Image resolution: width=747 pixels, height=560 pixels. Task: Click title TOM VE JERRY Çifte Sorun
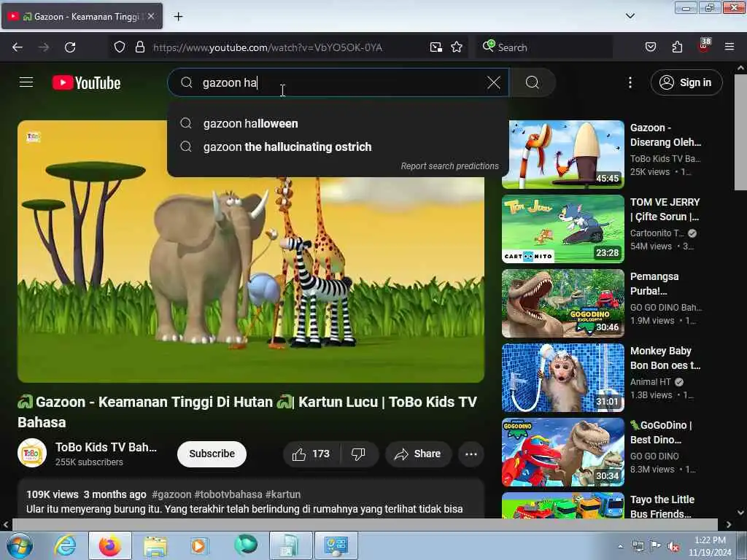(665, 209)
